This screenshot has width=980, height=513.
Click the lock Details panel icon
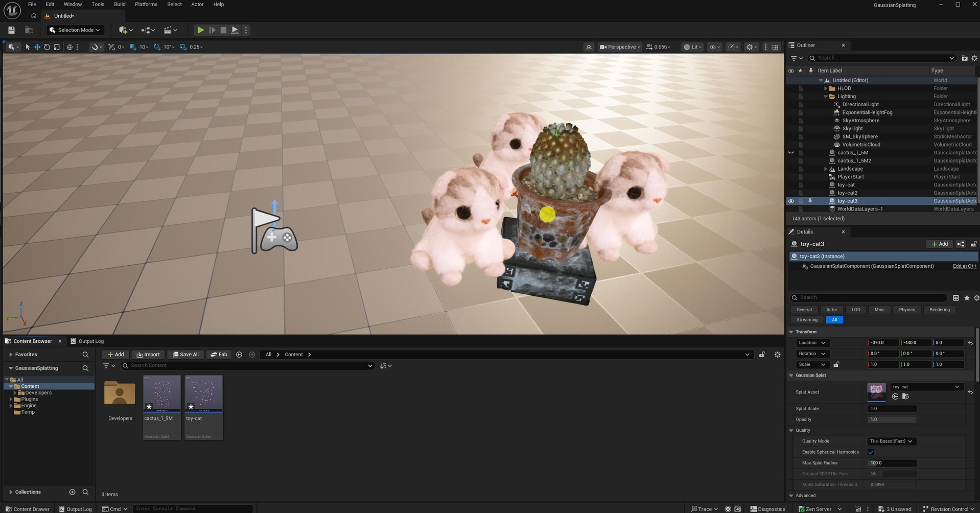973,244
